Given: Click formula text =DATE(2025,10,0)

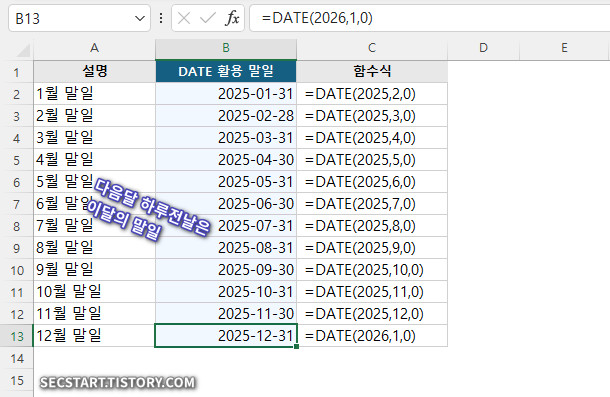Looking at the screenshot, I should tap(364, 270).
